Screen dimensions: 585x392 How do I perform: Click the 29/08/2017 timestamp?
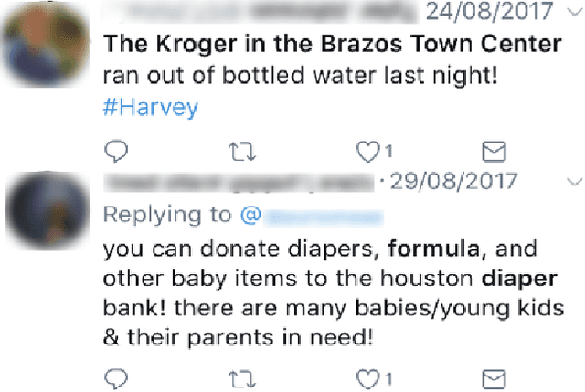tap(454, 181)
